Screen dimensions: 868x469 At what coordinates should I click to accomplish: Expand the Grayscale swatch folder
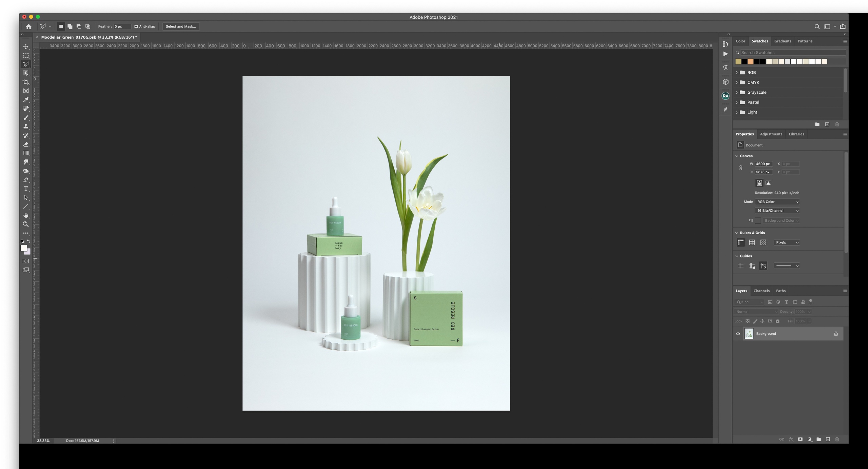(737, 92)
